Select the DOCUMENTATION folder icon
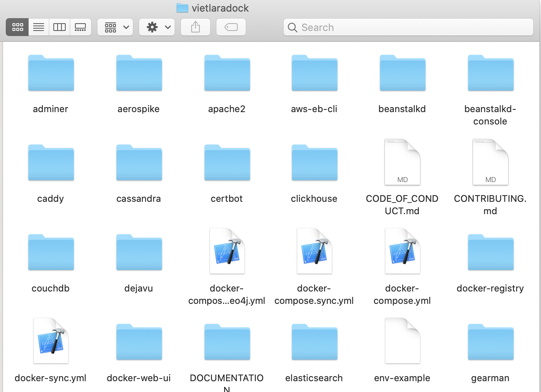Image resolution: width=541 pixels, height=392 pixels. click(227, 342)
